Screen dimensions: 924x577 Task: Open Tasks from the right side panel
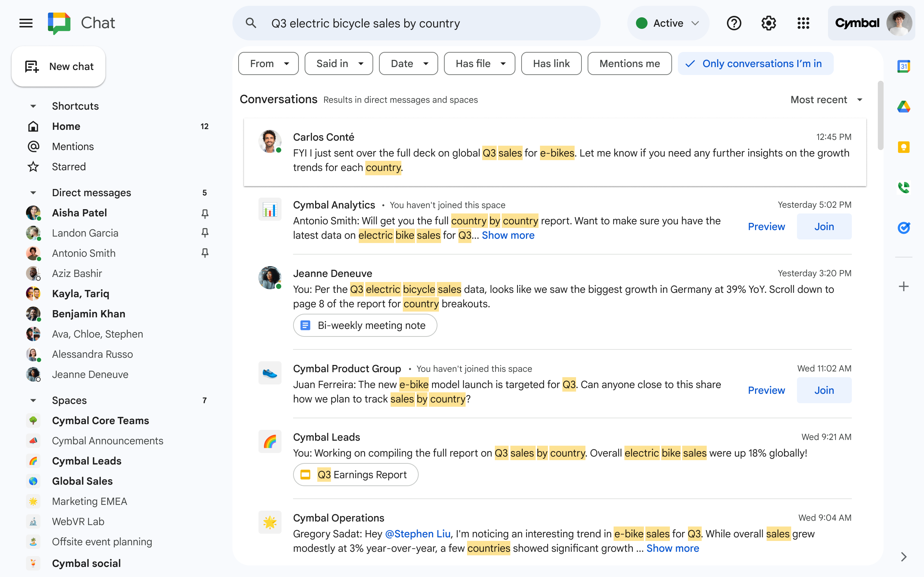[904, 228]
